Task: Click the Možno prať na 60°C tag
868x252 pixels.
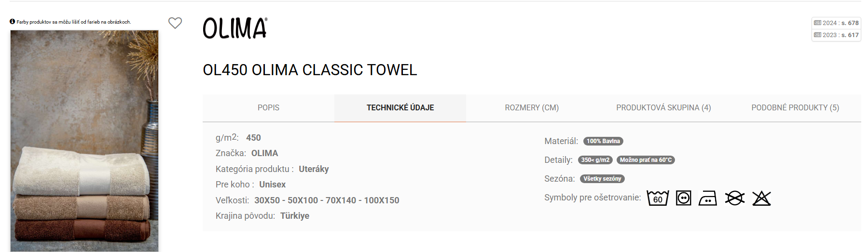Action: 646,160
